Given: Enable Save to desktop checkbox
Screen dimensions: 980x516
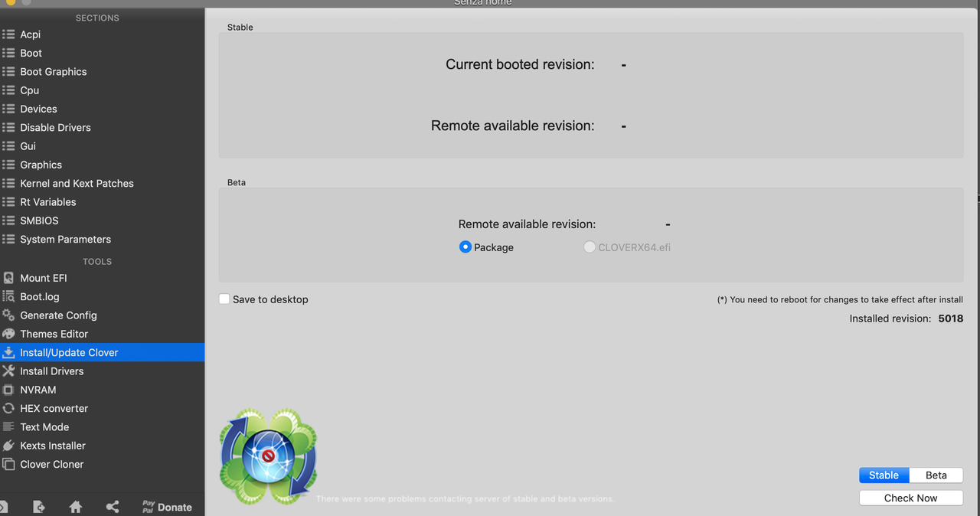Looking at the screenshot, I should tap(224, 299).
